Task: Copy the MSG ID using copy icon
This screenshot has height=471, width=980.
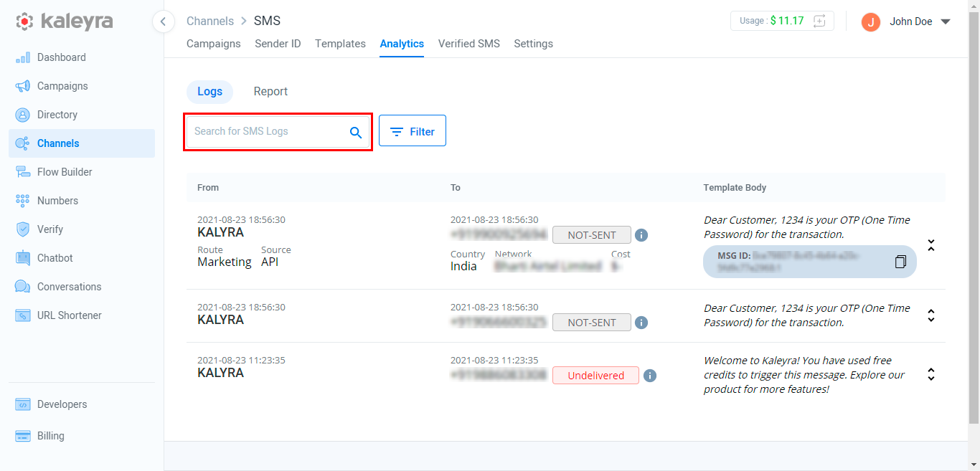Action: point(900,262)
